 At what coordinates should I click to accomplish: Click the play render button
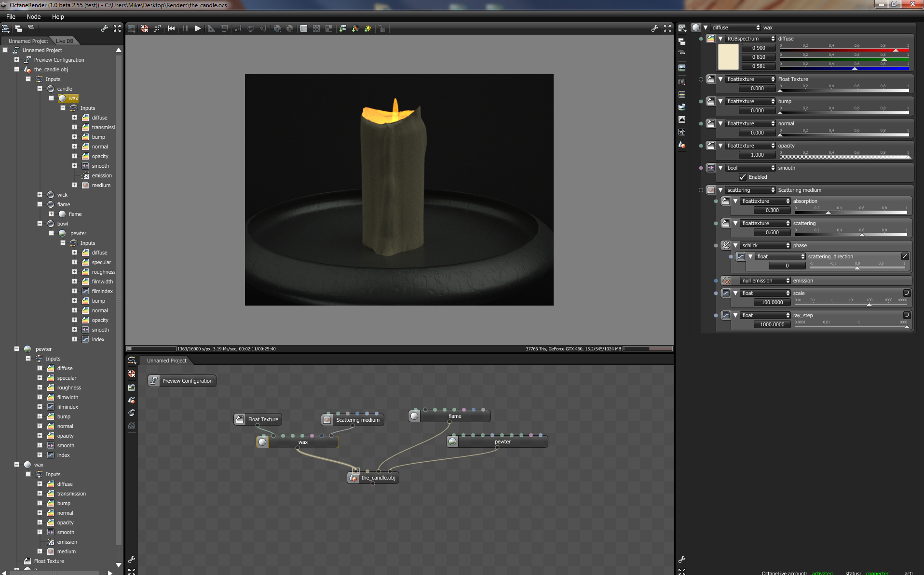tap(198, 28)
